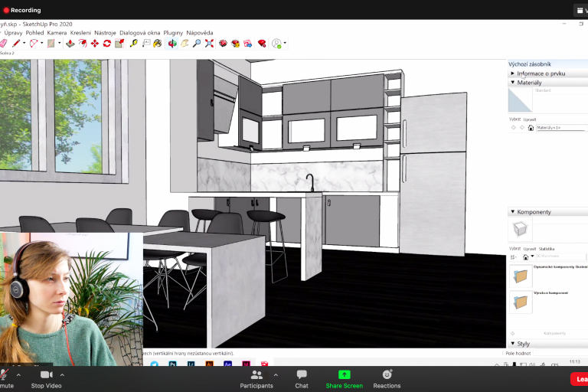
Task: Toggle Stop Video in Zoom
Action: coord(47,378)
